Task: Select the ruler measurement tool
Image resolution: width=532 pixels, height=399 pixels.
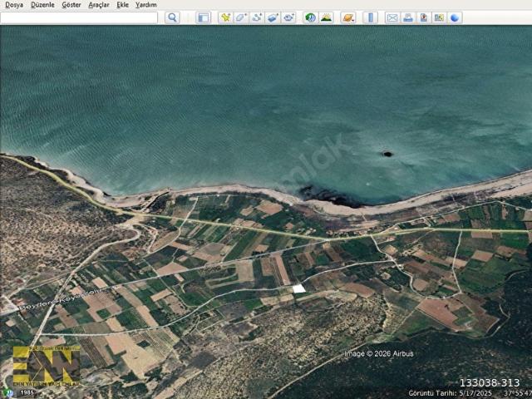Action: pos(370,17)
